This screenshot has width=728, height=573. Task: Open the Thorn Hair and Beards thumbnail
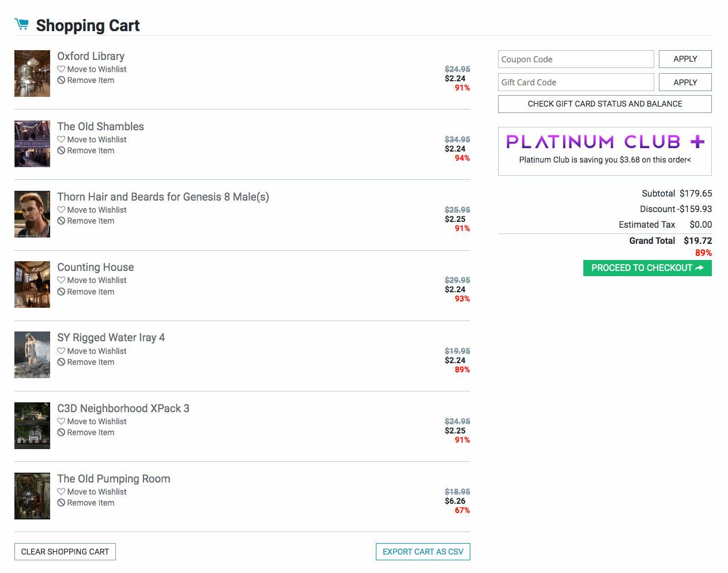[x=32, y=214]
